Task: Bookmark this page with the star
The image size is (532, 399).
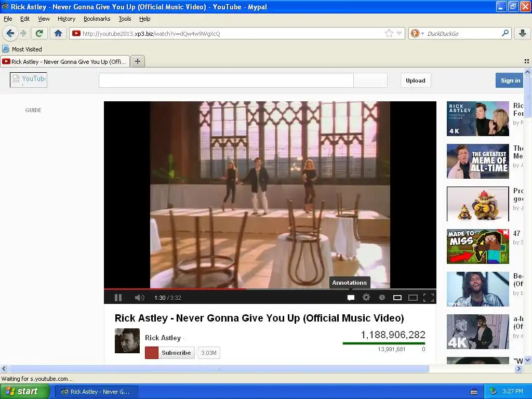Action: [389, 33]
